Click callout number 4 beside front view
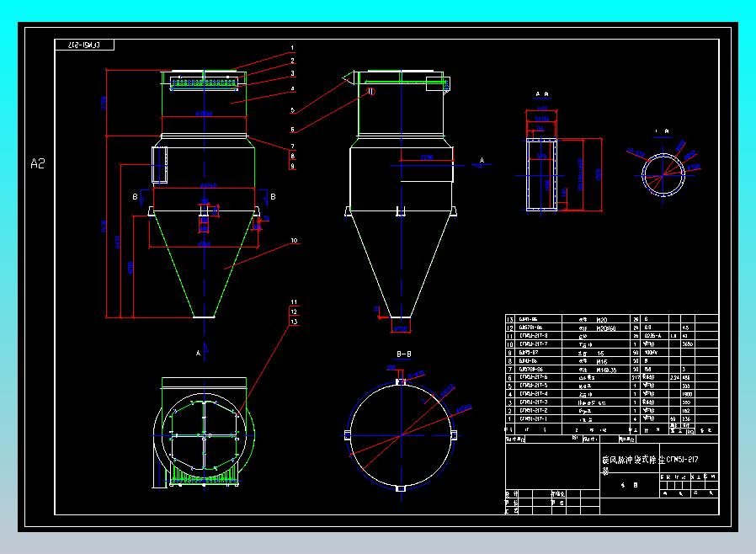Screen dimensions: 756x554 point(293,88)
